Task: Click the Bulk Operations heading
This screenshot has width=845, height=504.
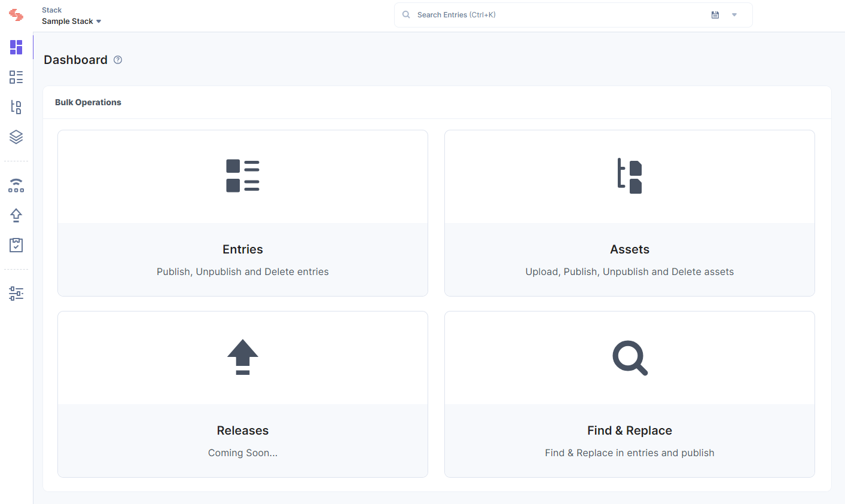Action: pyautogui.click(x=88, y=102)
